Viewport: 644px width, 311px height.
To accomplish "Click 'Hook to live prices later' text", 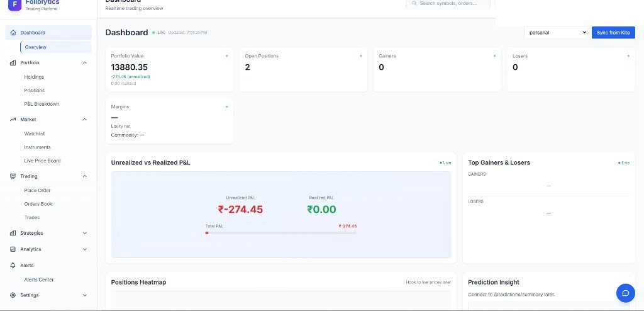I will coord(428,282).
